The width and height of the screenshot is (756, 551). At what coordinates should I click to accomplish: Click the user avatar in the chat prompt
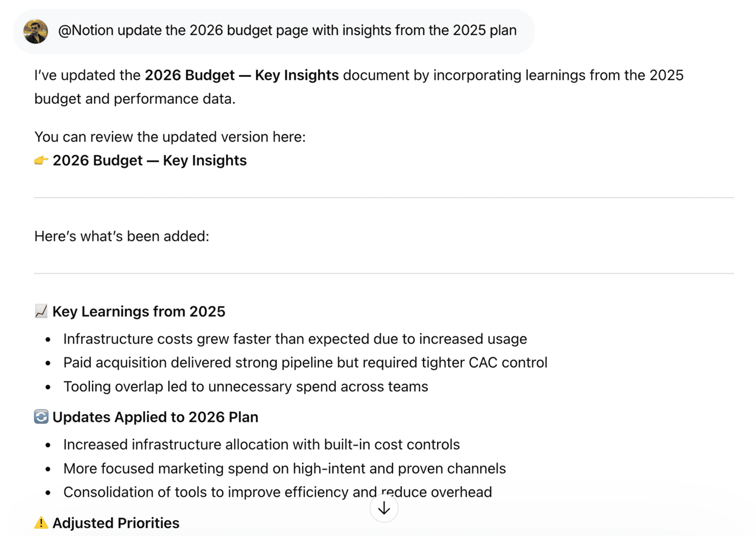36,31
